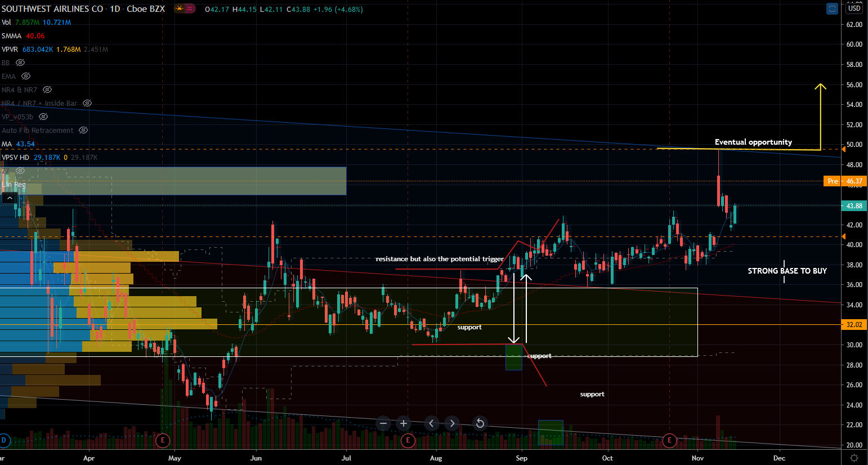Click the dividend D marker on timeline
868x465 pixels.
coord(4,440)
